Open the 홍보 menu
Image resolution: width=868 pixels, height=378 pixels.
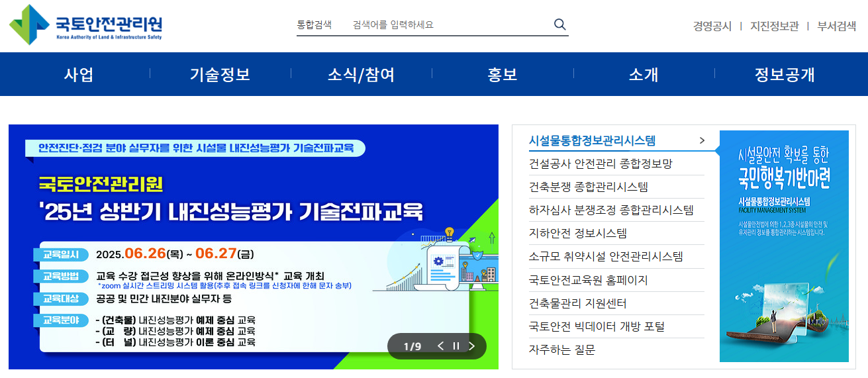503,74
